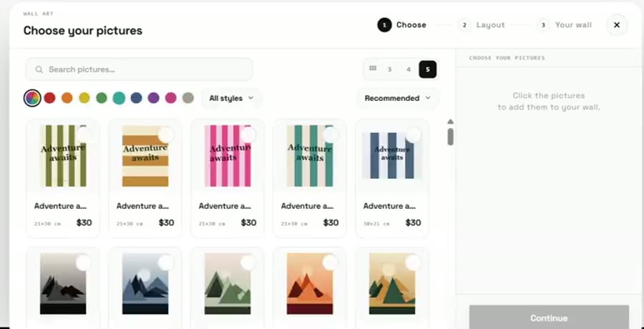Viewport: 644px width, 329px height.
Task: Click the scrollbar up arrow
Action: click(451, 122)
